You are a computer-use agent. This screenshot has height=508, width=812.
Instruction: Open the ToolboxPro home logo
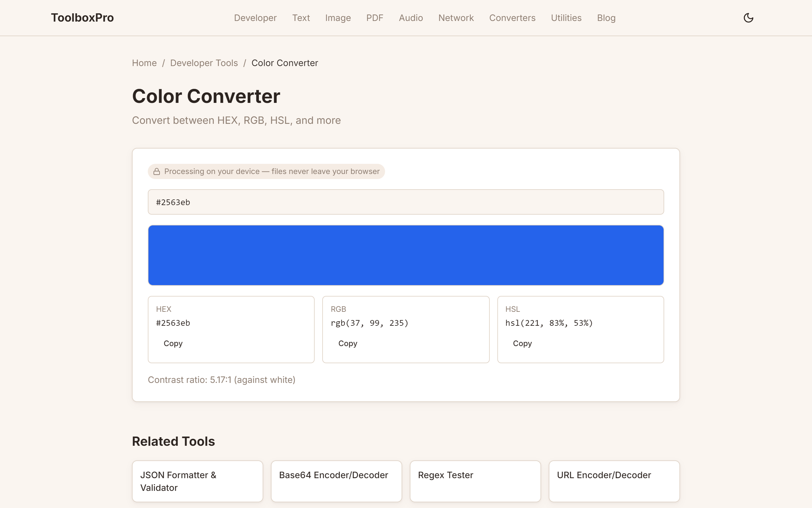click(x=82, y=18)
